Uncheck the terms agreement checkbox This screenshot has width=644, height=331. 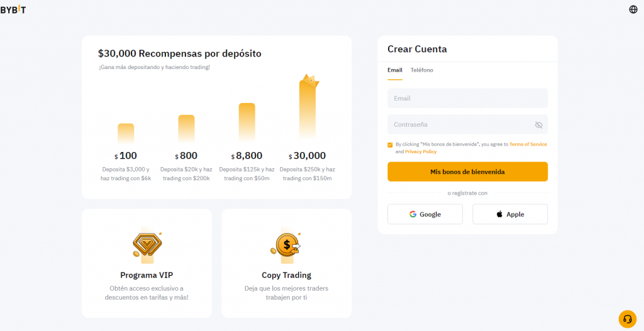tap(390, 145)
